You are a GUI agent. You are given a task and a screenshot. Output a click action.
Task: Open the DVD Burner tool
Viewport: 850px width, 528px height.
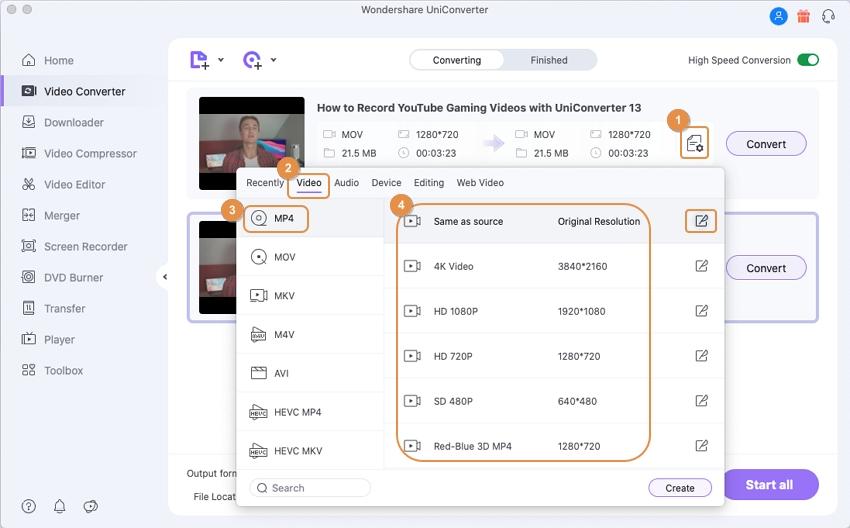62,277
